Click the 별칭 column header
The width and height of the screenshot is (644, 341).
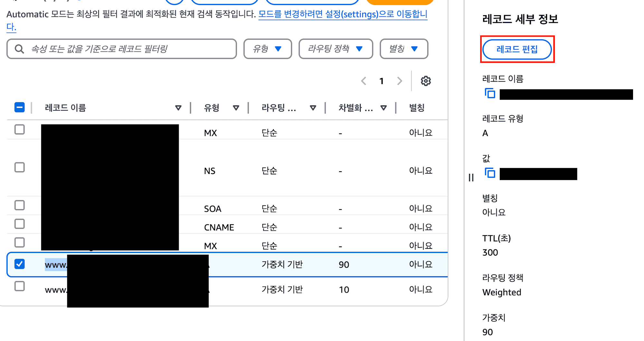(417, 108)
